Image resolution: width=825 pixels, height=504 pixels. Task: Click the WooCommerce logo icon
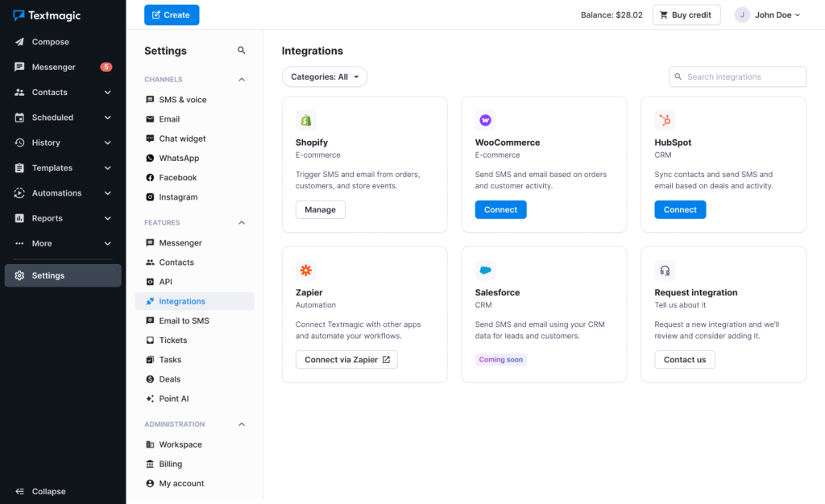[x=485, y=120]
